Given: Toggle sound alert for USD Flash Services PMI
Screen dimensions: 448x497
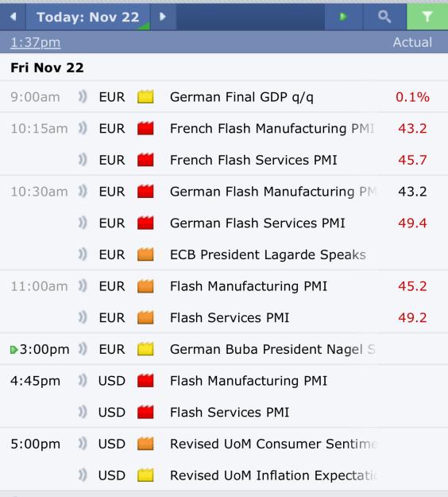Looking at the screenshot, I should tap(83, 412).
